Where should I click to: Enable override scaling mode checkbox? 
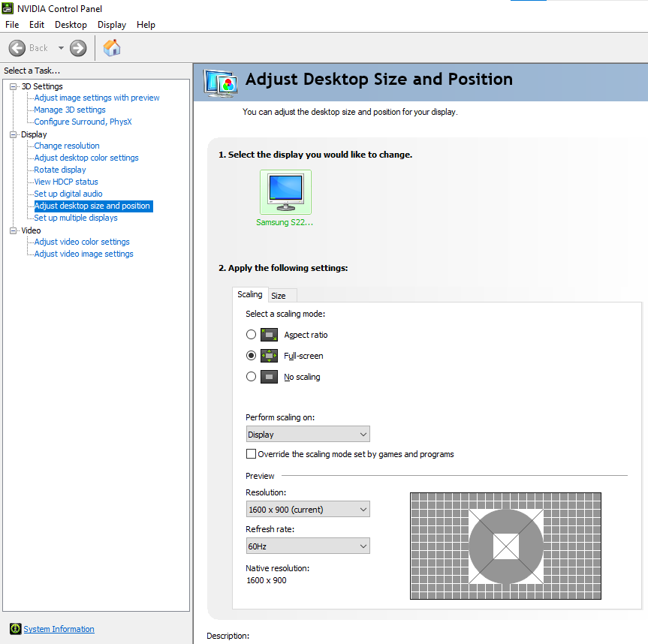252,454
